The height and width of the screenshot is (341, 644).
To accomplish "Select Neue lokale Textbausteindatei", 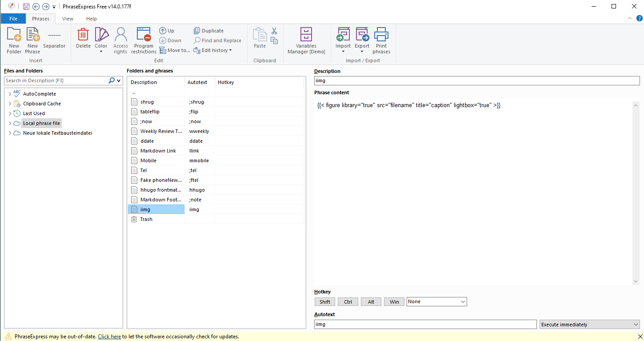I will [x=57, y=133].
